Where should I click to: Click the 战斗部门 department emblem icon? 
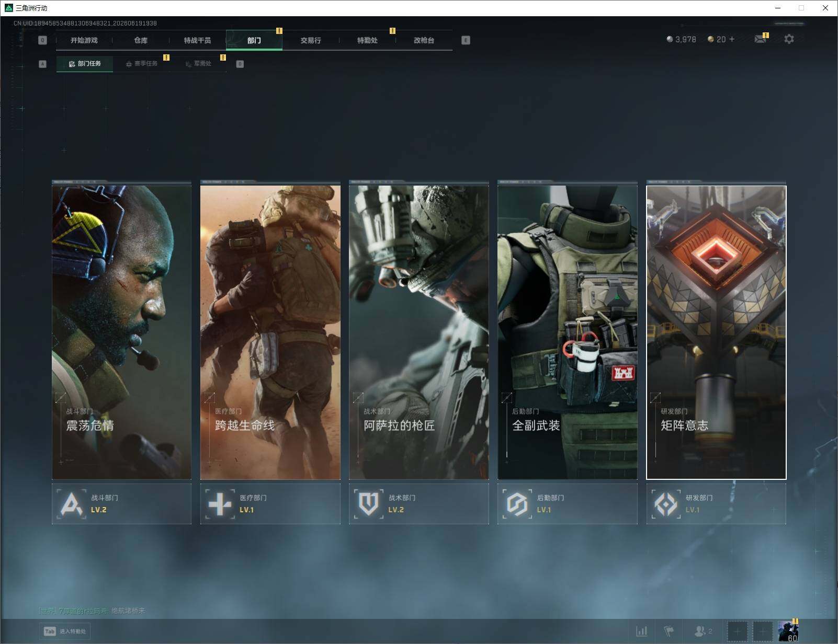click(72, 504)
